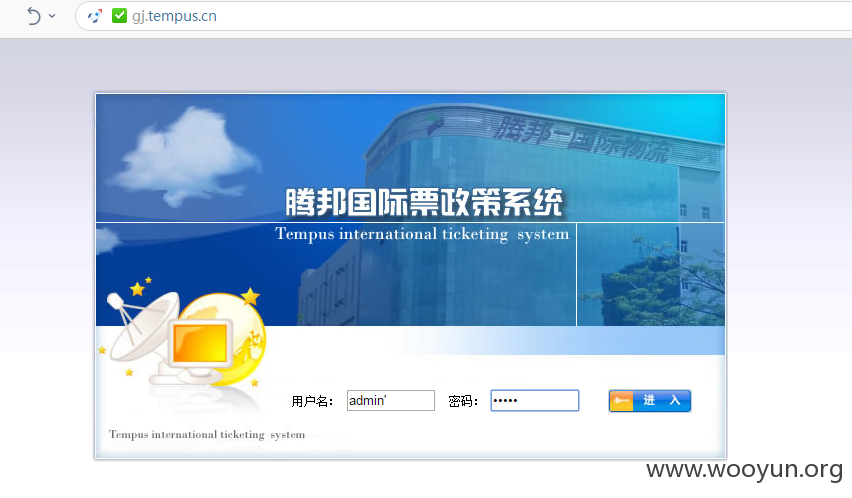Click the small footer Tempus international ticketing system text
The height and width of the screenshot is (498, 852).
[x=207, y=434]
